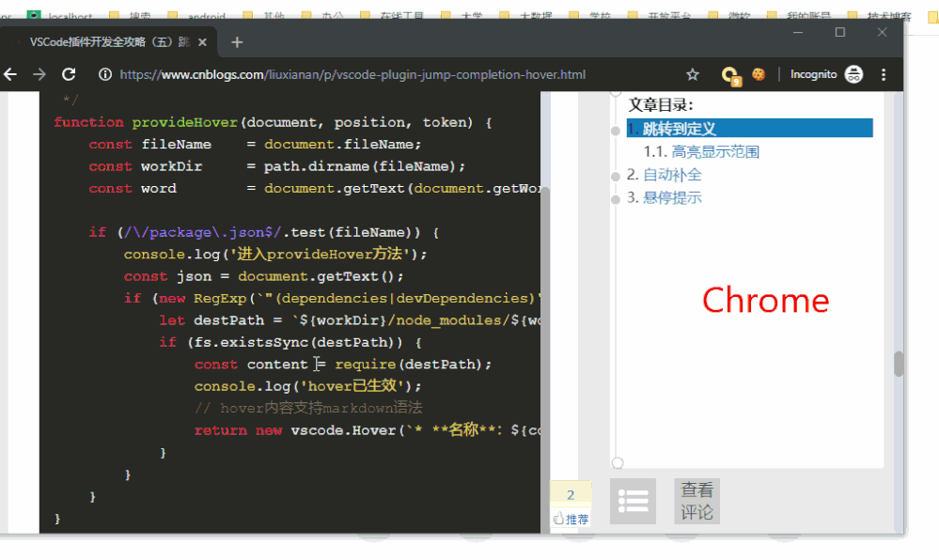Screen dimensions: 939x560
Task: Click the 推荐 thumbs-up button
Action: pyautogui.click(x=571, y=519)
